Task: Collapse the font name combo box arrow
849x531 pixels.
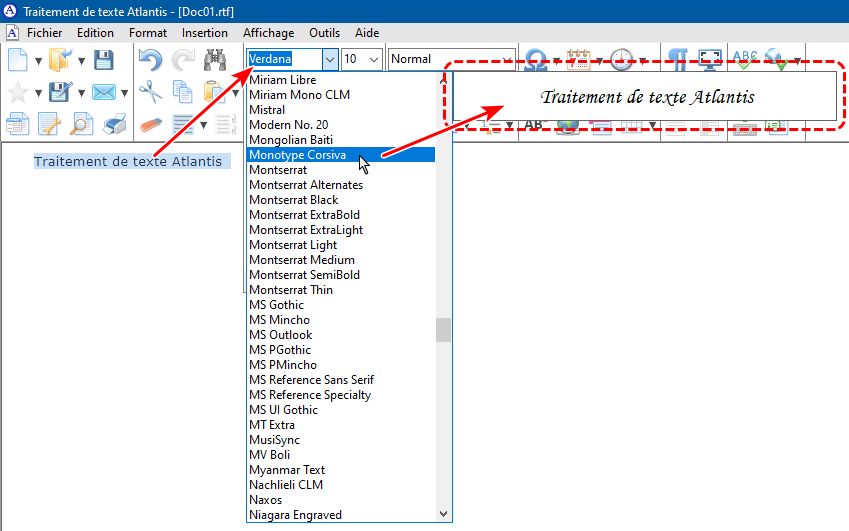Action: pos(330,60)
